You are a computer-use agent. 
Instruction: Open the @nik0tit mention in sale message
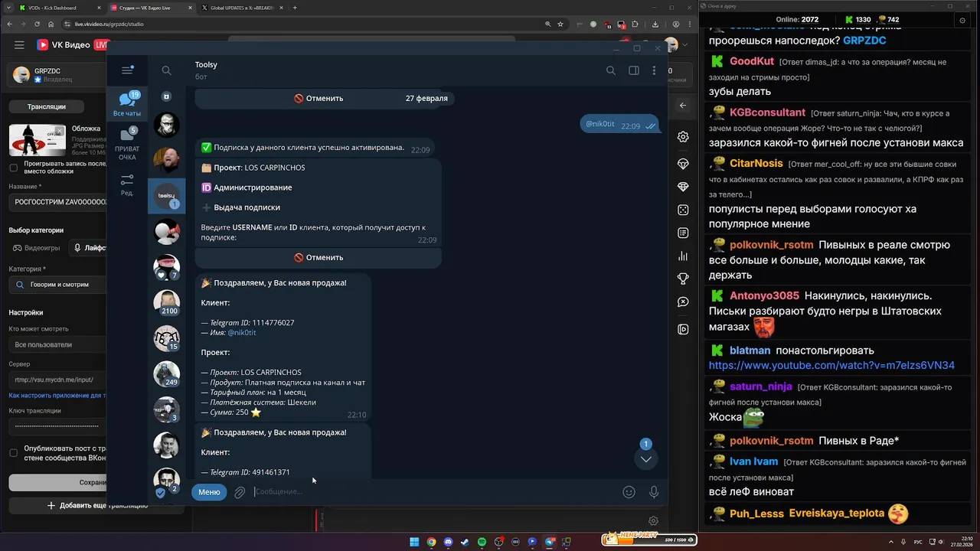click(241, 333)
